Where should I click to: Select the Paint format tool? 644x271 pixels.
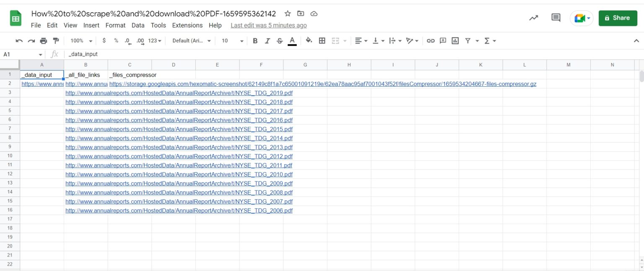(x=56, y=41)
